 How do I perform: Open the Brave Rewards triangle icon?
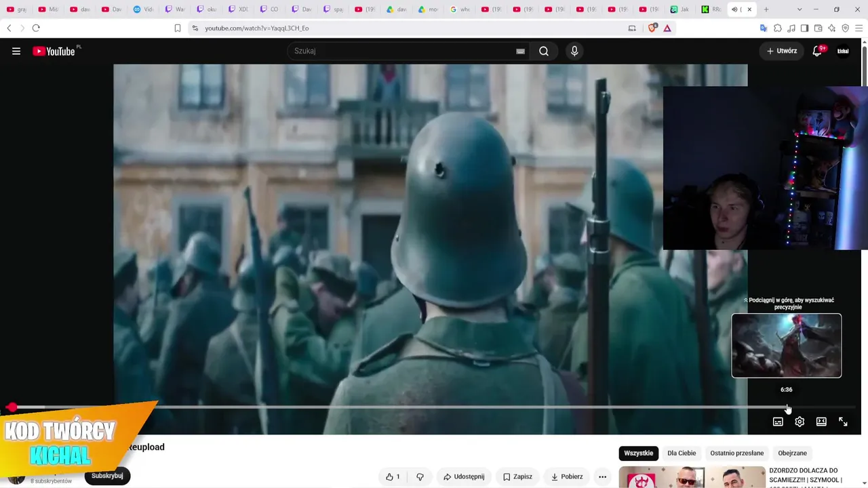pos(667,28)
